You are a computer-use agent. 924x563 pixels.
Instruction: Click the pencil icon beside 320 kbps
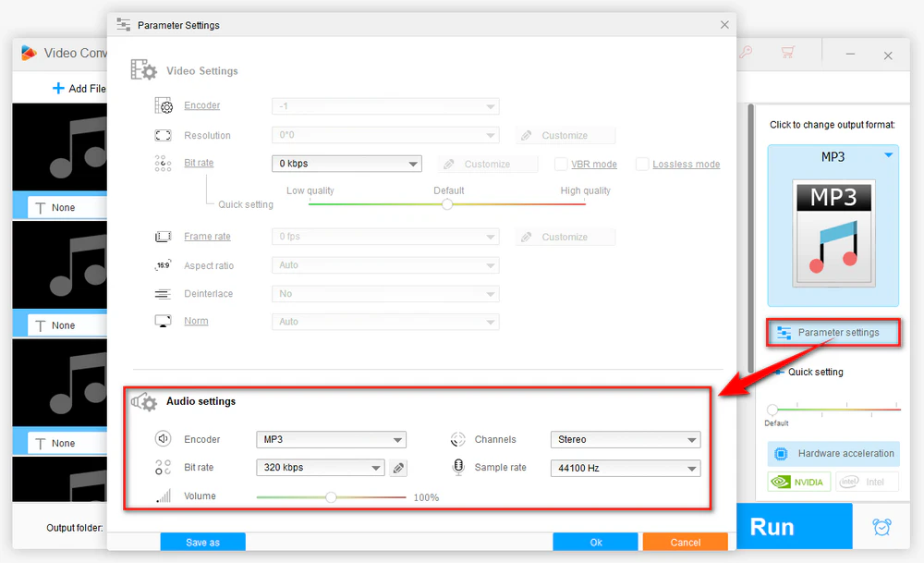coord(398,468)
